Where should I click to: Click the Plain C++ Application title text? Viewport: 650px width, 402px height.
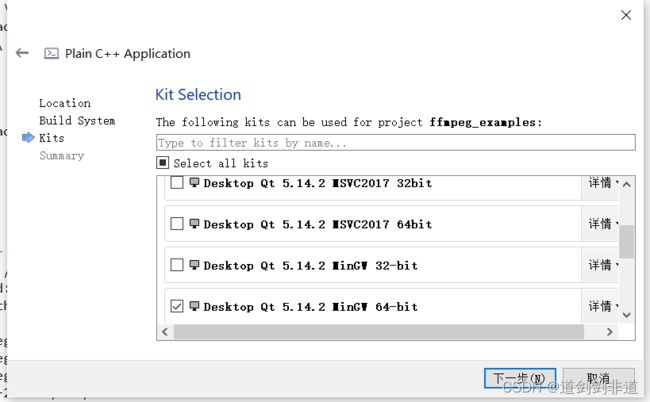[128, 53]
